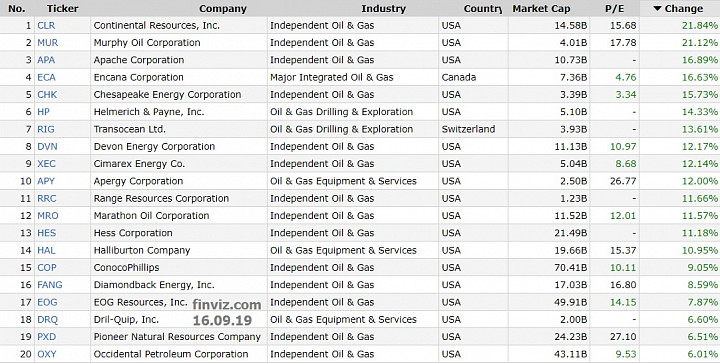Screen dimensions: 720x364
Task: Open the MUR ticker link
Action: [x=48, y=43]
